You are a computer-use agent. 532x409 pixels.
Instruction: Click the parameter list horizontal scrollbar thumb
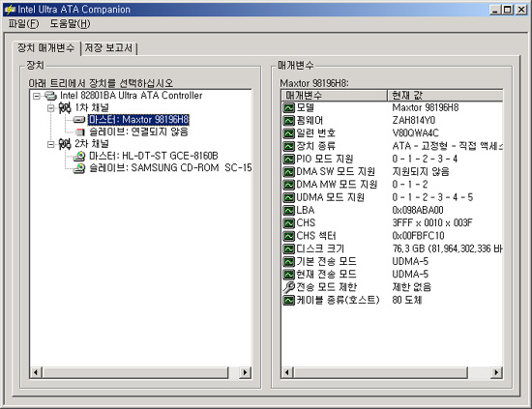coord(380,372)
